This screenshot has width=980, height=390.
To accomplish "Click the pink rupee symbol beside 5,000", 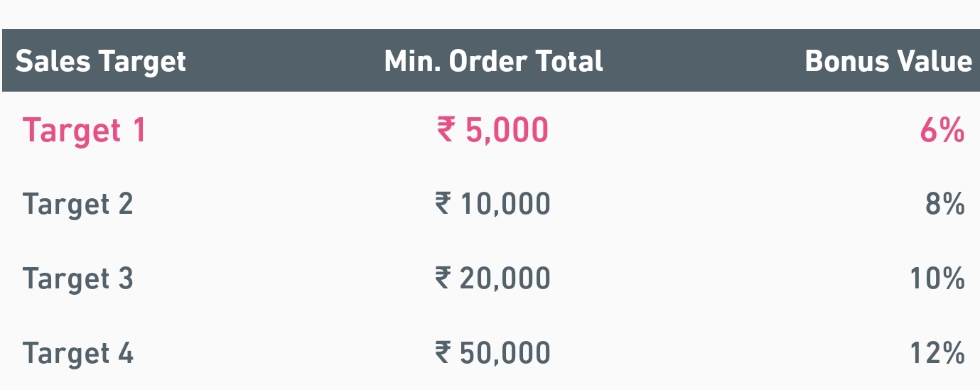I will point(446,131).
